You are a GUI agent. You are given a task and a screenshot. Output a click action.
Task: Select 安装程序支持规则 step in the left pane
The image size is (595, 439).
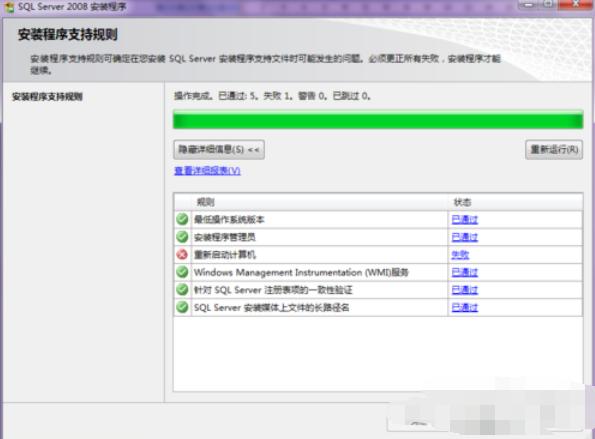[x=47, y=96]
